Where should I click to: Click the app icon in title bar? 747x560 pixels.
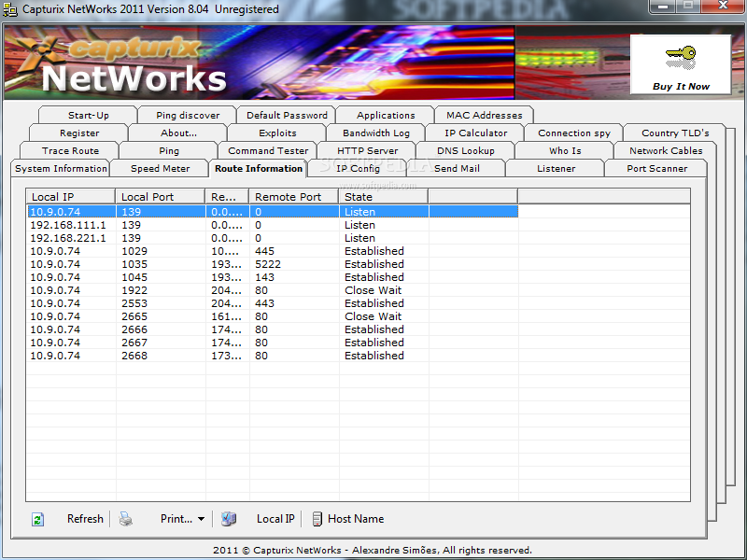(x=10, y=9)
